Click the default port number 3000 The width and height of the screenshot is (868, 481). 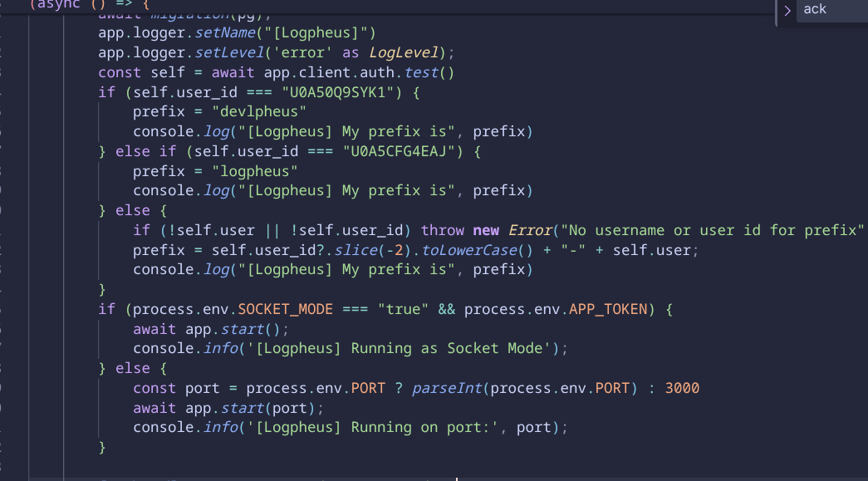click(682, 388)
